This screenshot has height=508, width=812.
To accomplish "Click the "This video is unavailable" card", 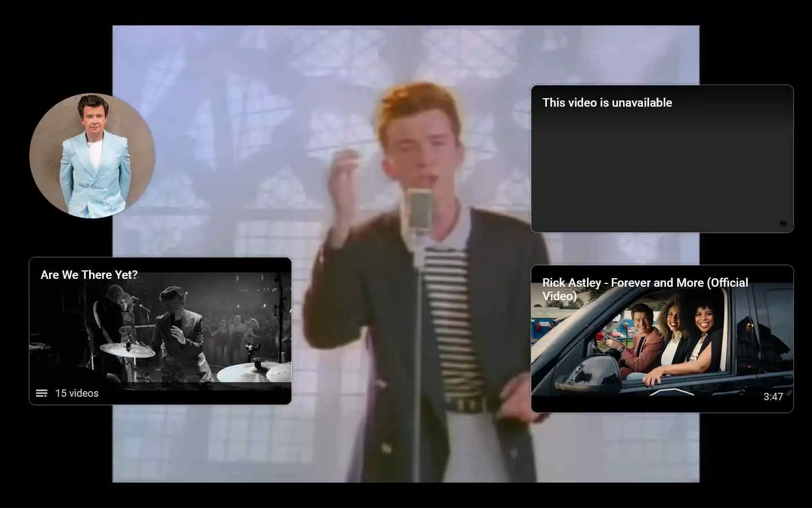I will coord(662,159).
